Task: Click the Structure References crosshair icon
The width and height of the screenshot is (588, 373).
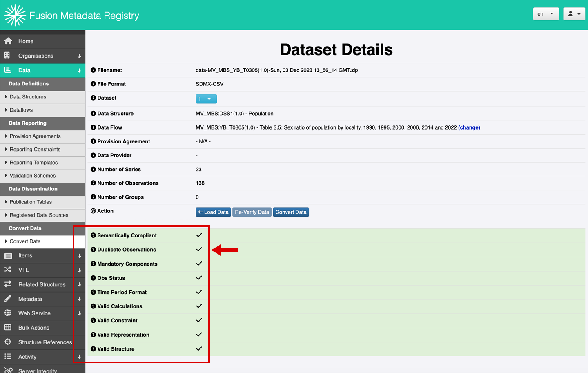Action: [8, 342]
